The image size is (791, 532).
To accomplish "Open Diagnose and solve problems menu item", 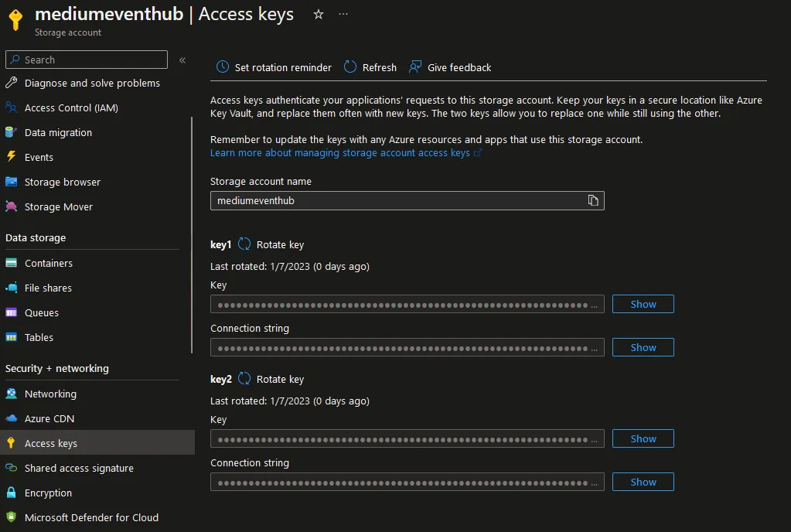I will pos(92,84).
